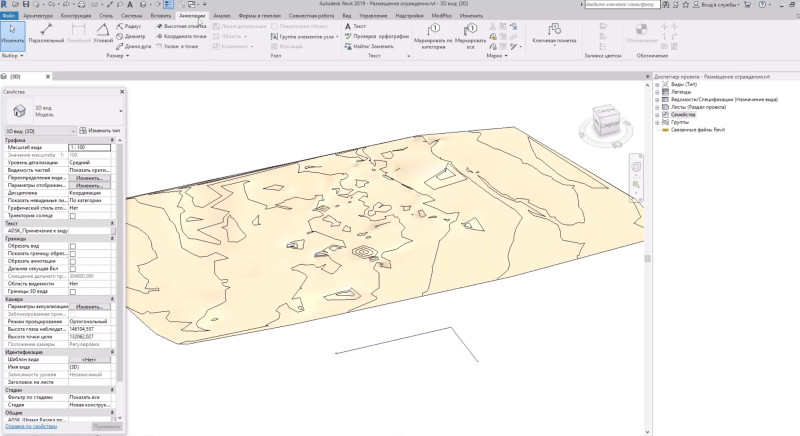Expand the Families node in project browser
The height and width of the screenshot is (436, 800).
(657, 115)
